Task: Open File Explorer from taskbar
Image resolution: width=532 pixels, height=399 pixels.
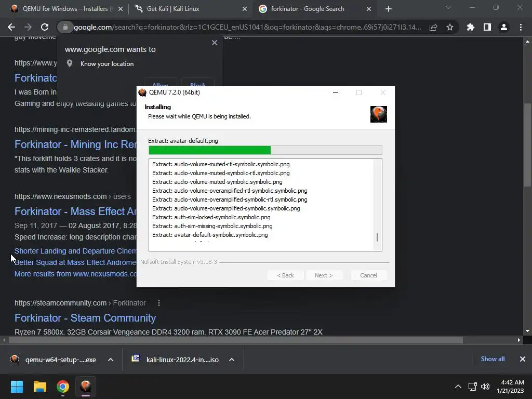Action: pos(39,387)
